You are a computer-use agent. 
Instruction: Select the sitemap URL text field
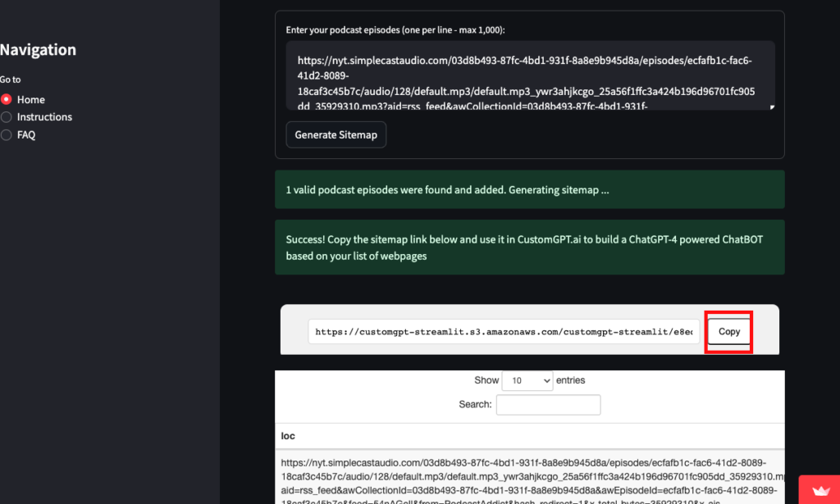[504, 332]
